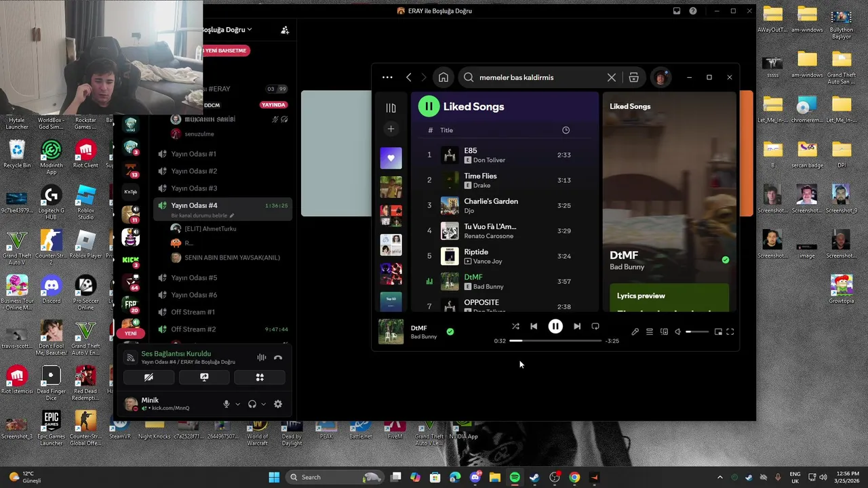Screen dimensions: 868x488
Task: Select the song Riptide
Action: click(x=476, y=252)
